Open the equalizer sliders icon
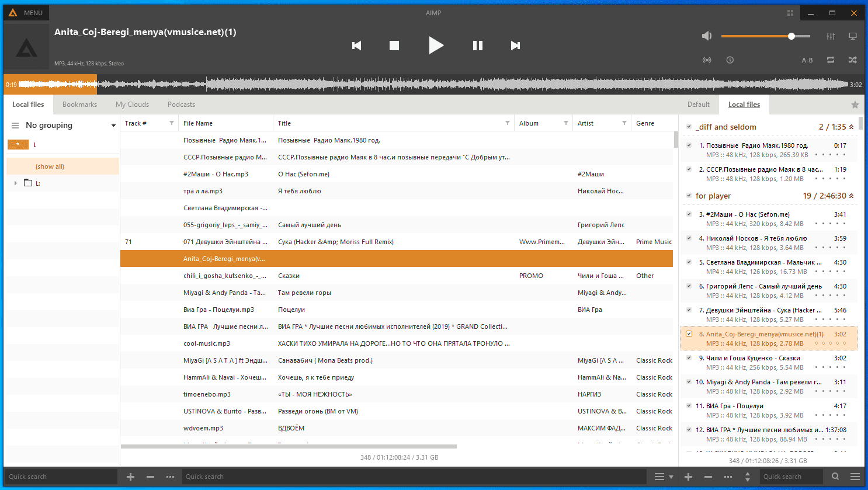The width and height of the screenshot is (868, 490). point(831,36)
